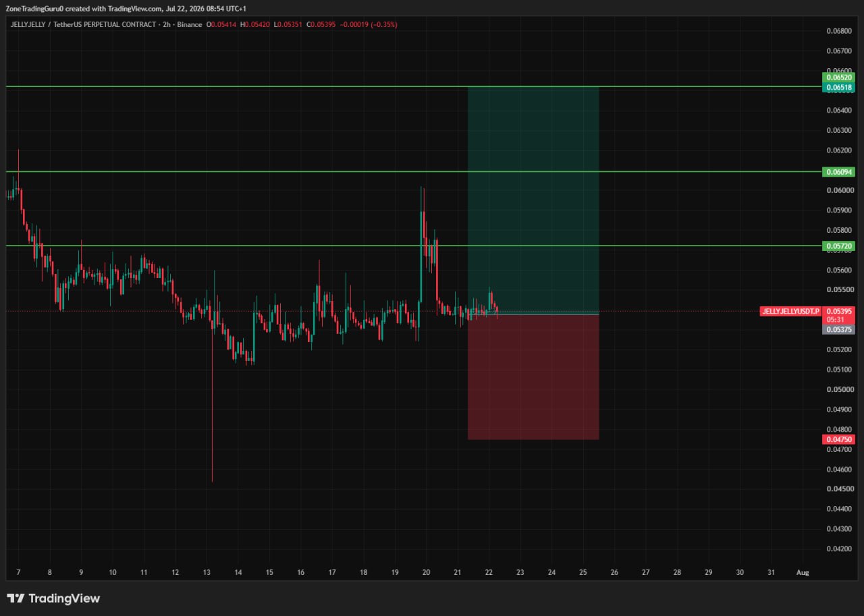Click the 0.06300 price axis tick
Screen dimensions: 864x616
pos(838,130)
